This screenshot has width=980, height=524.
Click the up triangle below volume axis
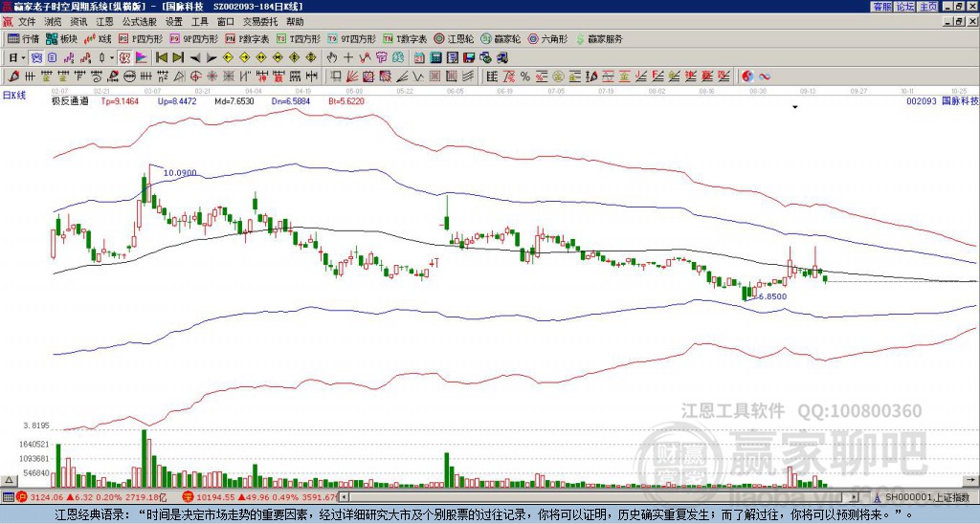coord(9,480)
